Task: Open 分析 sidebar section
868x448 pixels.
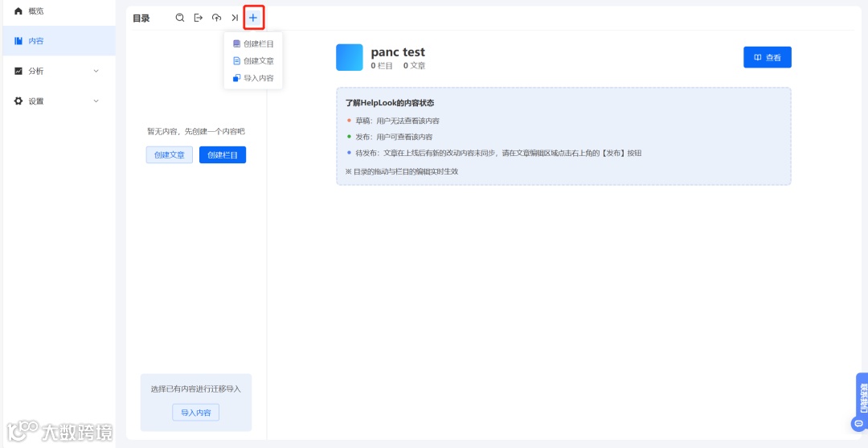Action: coord(59,71)
